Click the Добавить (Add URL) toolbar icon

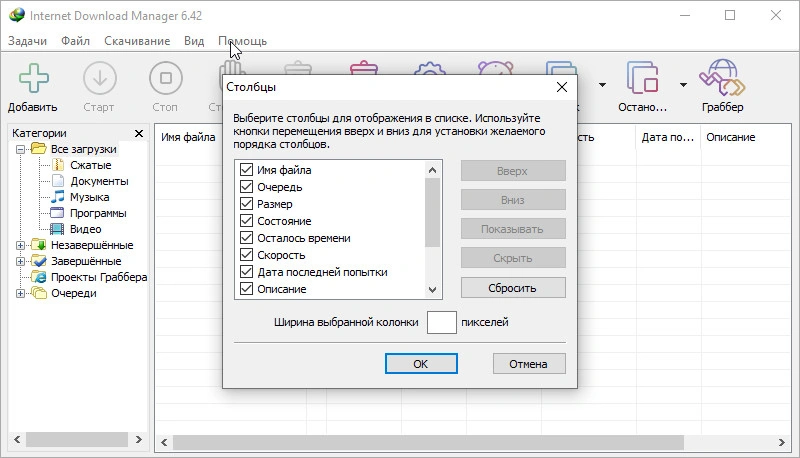(33, 79)
